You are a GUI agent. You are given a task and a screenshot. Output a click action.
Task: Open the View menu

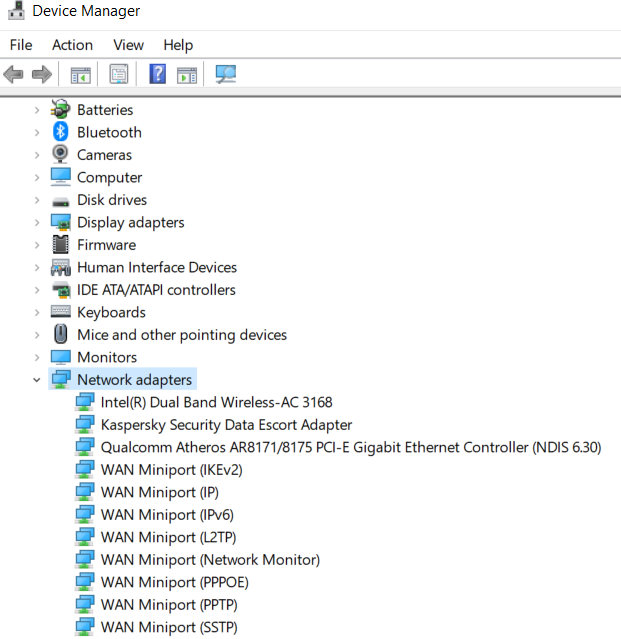(128, 45)
